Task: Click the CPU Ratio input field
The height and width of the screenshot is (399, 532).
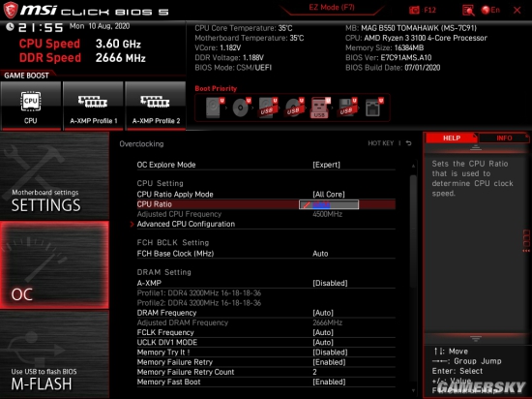Action: pyautogui.click(x=329, y=204)
